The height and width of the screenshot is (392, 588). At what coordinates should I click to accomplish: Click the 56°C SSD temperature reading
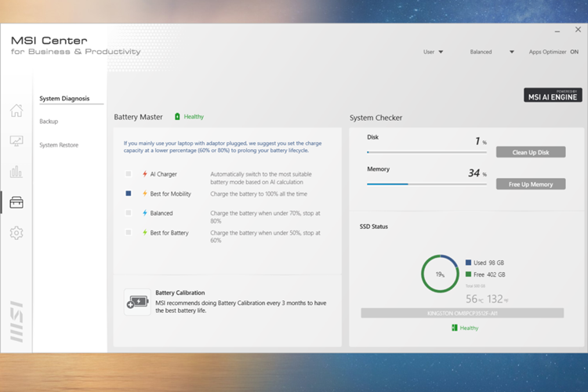point(474,299)
